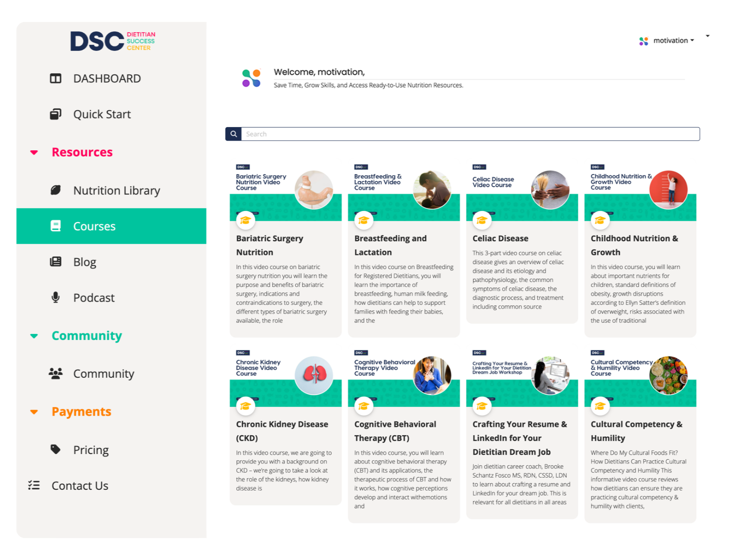Screen dimensions: 742x560
Task: Open the Blog from the sidebar
Action: tap(84, 261)
